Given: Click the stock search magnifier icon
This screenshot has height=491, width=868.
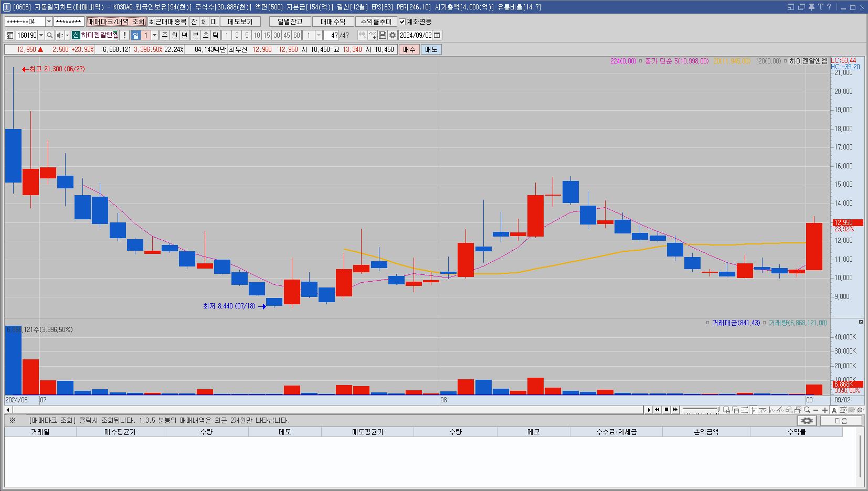Looking at the screenshot, I should (x=50, y=35).
